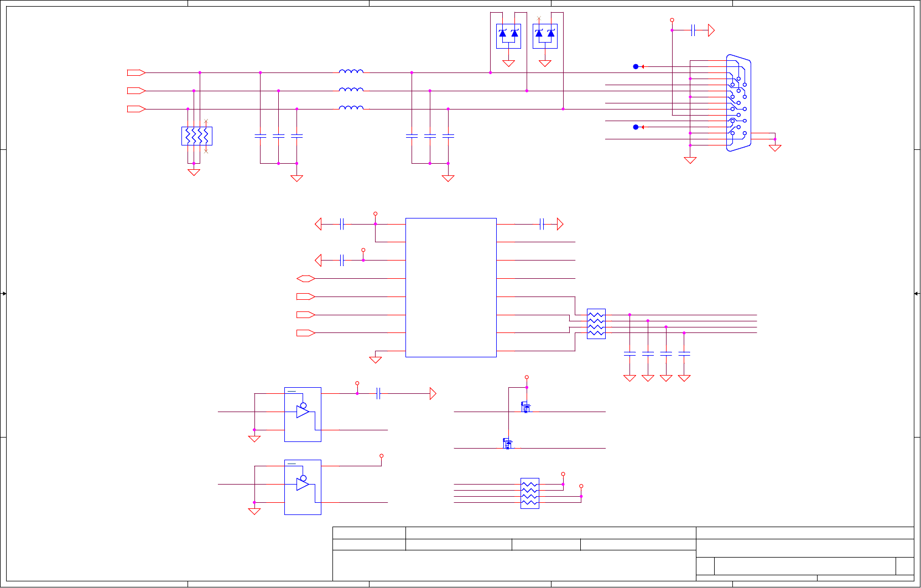Click the bidirectional port left of central IC
The height and width of the screenshot is (588, 921).
tap(306, 279)
